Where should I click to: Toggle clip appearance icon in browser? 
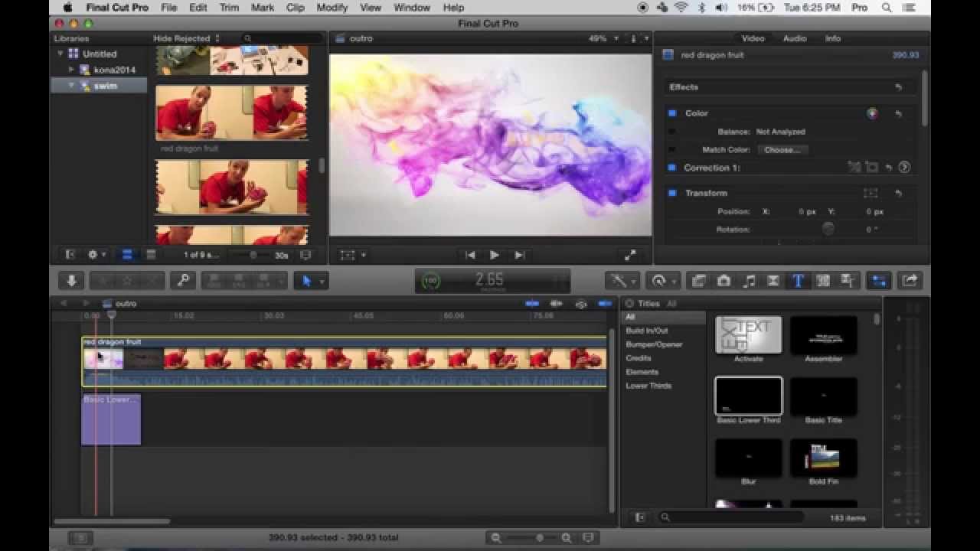[x=305, y=255]
